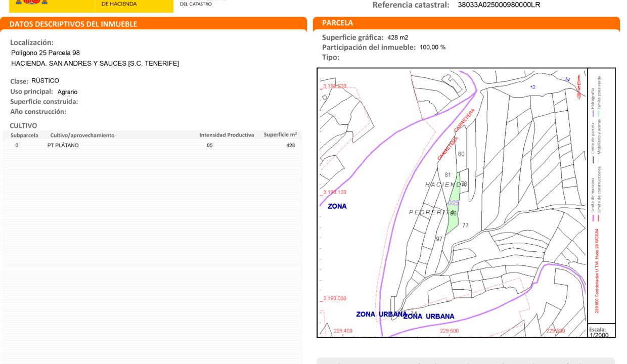Click the 'Límite de construcciones' legend entry
The width and height of the screenshot is (627, 364).
[x=600, y=189]
